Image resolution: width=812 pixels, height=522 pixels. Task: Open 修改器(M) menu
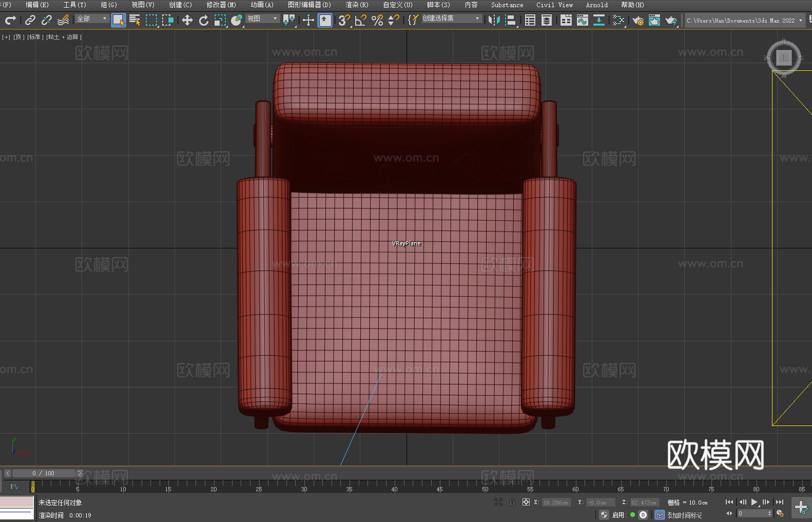pyautogui.click(x=221, y=5)
